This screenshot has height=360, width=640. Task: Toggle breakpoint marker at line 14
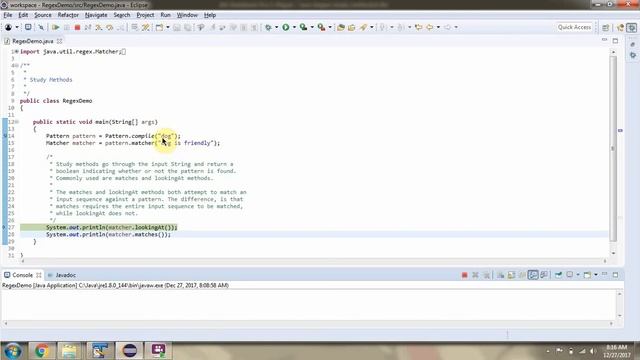(x=4, y=136)
